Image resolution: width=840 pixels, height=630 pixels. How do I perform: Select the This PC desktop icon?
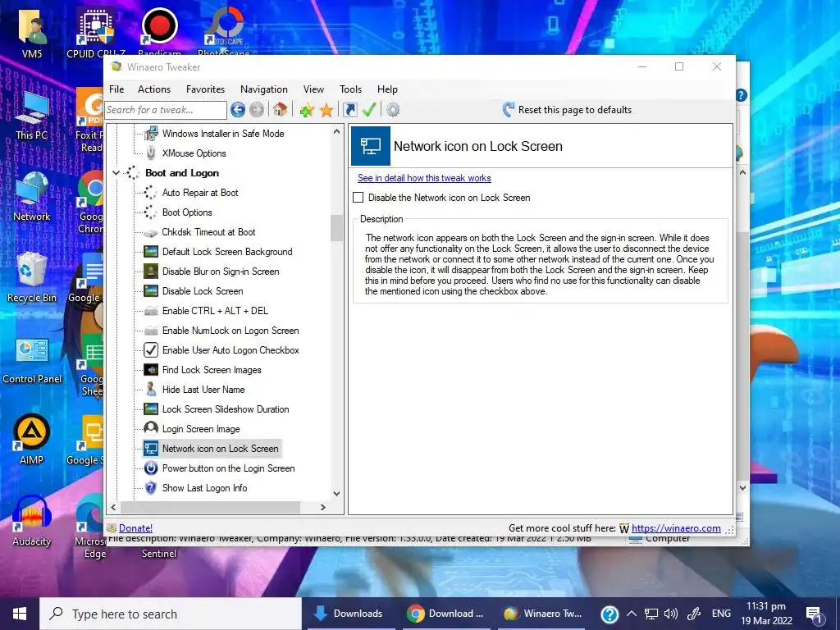[32, 116]
